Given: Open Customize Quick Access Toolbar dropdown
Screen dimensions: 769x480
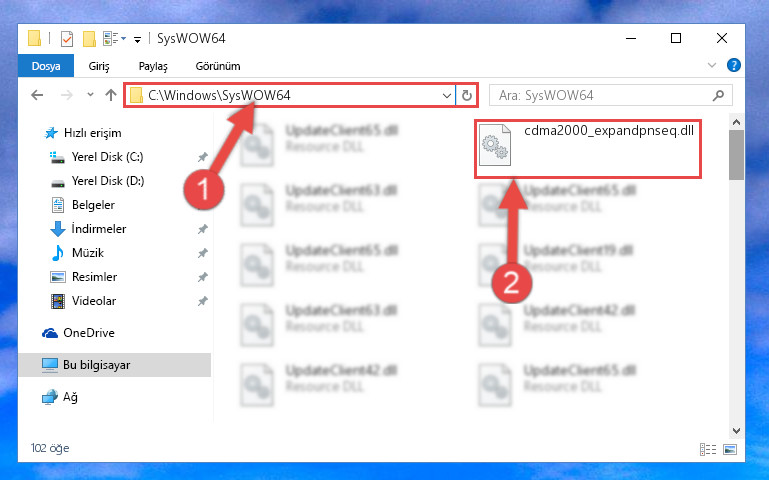Looking at the screenshot, I should coord(137,39).
